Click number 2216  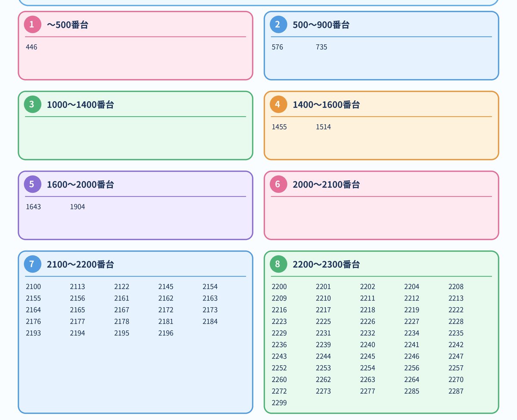pos(279,310)
